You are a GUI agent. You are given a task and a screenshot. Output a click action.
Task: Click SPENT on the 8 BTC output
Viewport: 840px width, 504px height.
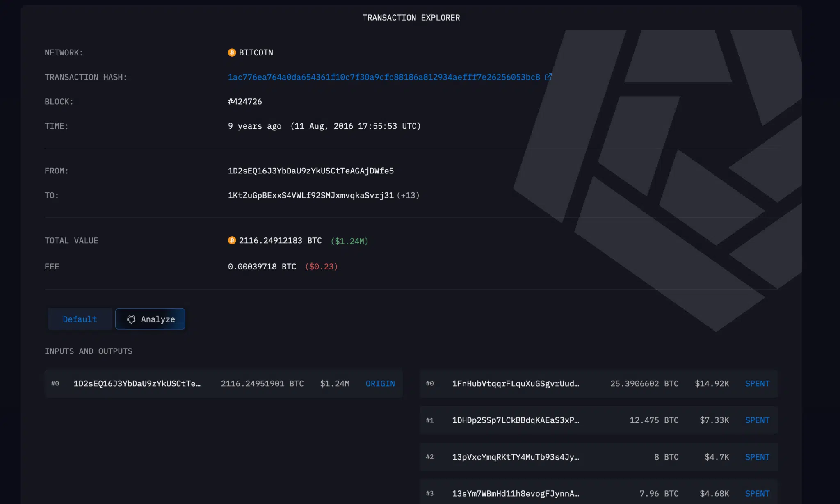757,457
